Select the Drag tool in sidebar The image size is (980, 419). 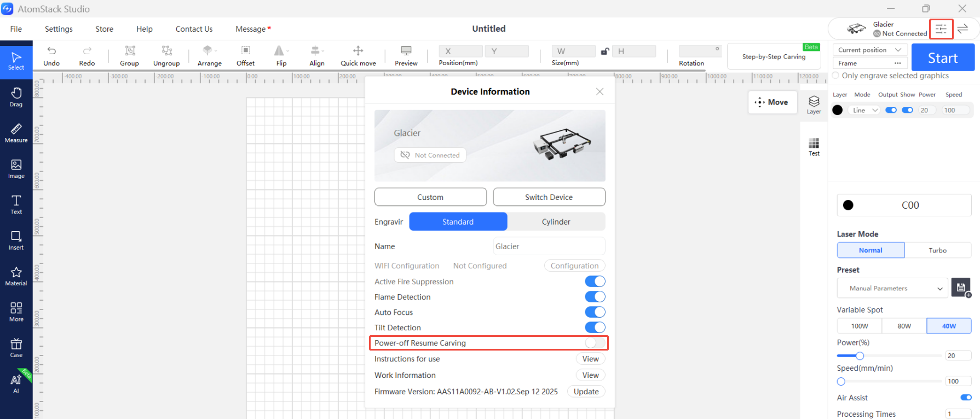pyautogui.click(x=16, y=97)
